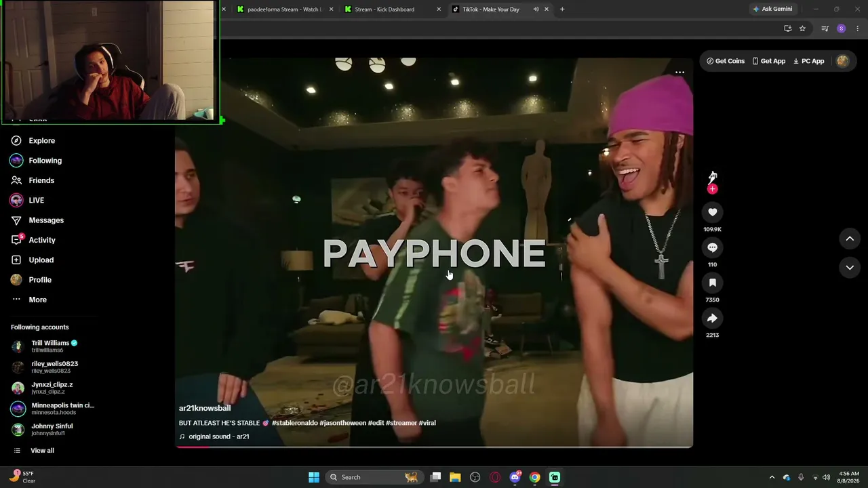
Task: Open the Chrome three-dot menu
Action: [x=858, y=28]
